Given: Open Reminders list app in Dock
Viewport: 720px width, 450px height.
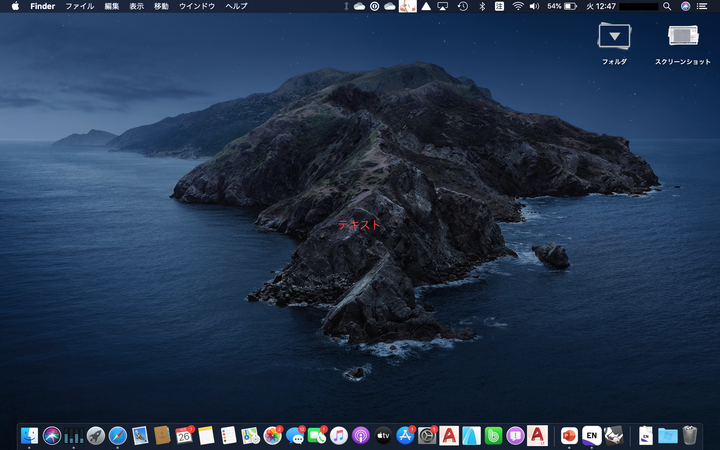Looking at the screenshot, I should click(228, 435).
